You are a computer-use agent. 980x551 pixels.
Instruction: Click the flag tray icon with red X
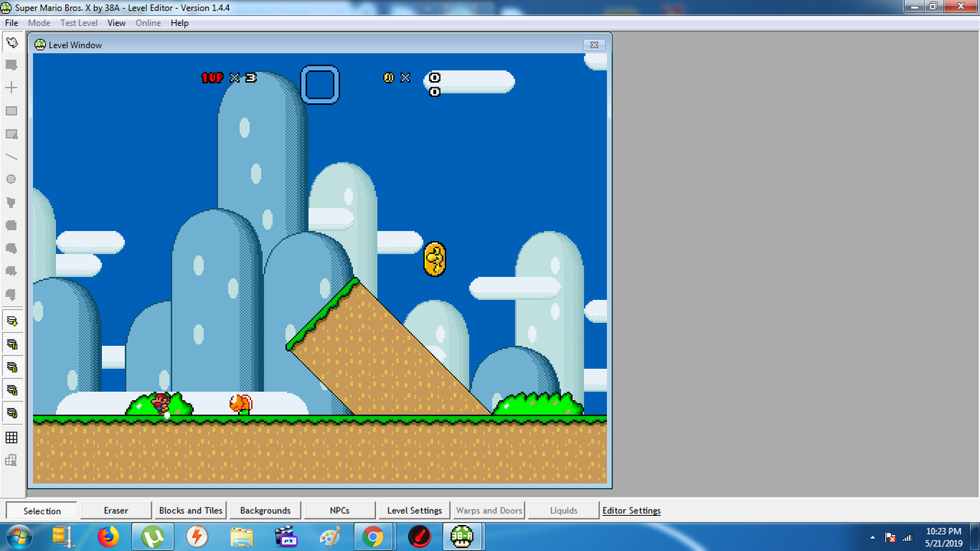[890, 537]
